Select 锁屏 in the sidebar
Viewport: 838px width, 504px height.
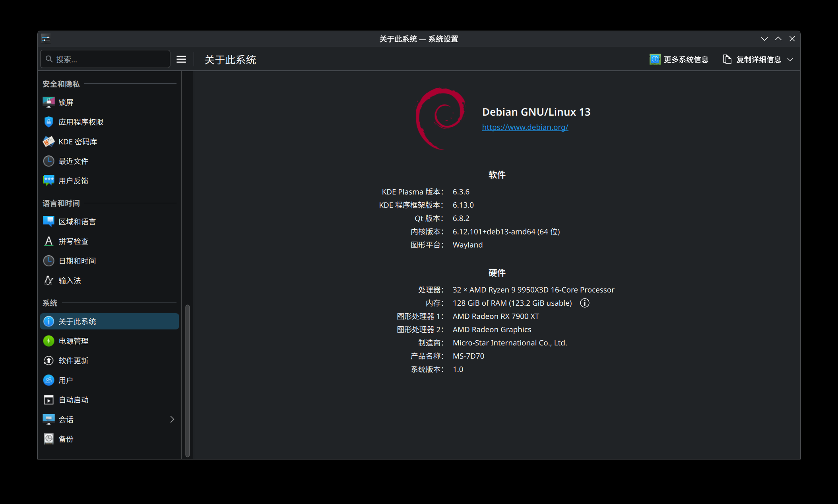pos(109,103)
